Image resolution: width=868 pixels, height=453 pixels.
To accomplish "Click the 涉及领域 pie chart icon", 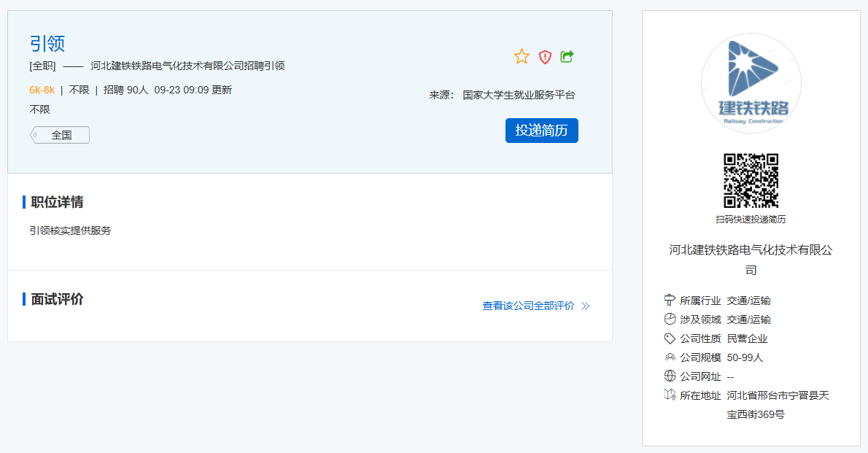I will 670,319.
